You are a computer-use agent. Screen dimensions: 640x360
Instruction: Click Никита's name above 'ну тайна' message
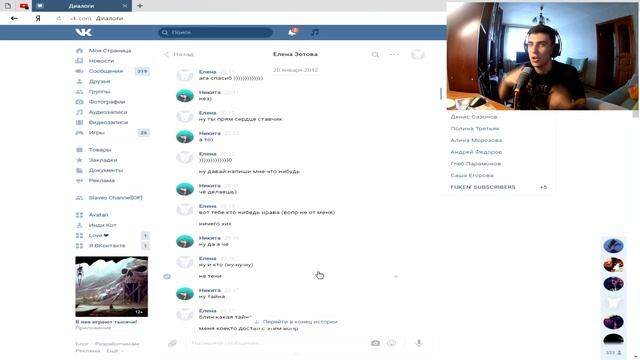(x=210, y=290)
